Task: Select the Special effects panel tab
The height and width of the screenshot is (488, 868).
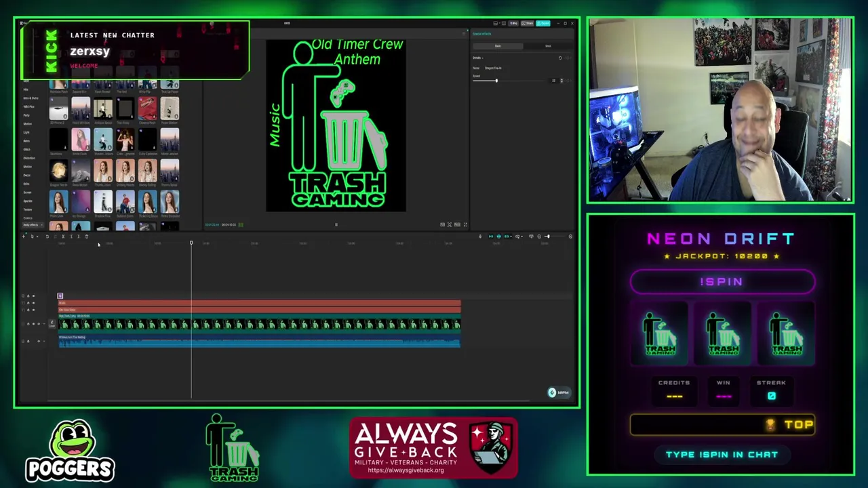Action: [x=481, y=34]
